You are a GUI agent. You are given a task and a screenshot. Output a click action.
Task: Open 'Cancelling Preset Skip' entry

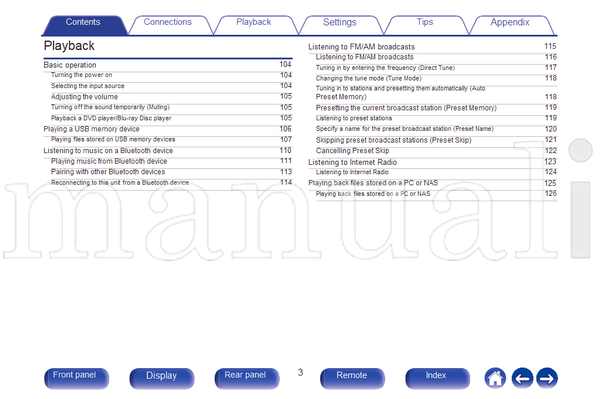click(x=436, y=151)
